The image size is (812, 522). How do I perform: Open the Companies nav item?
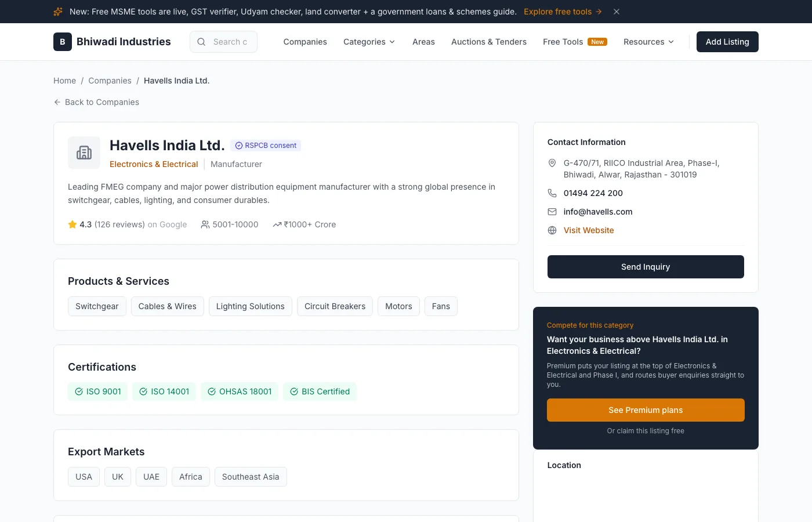point(305,42)
